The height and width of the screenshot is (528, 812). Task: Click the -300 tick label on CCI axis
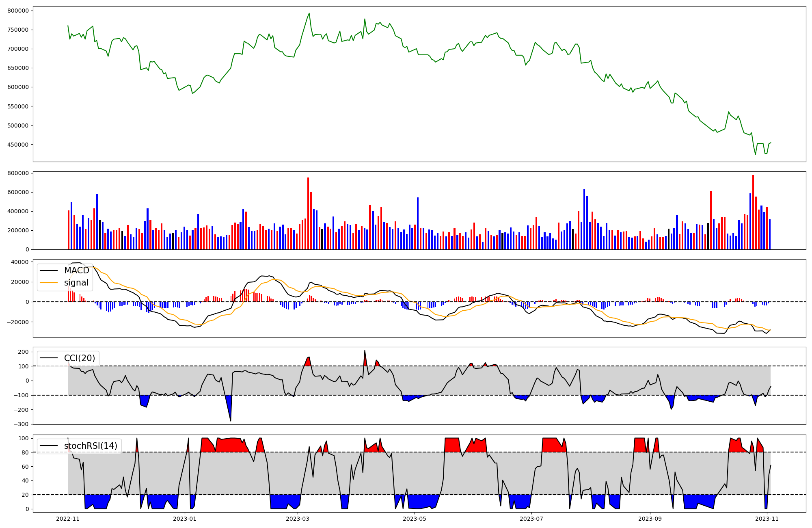coord(21,424)
